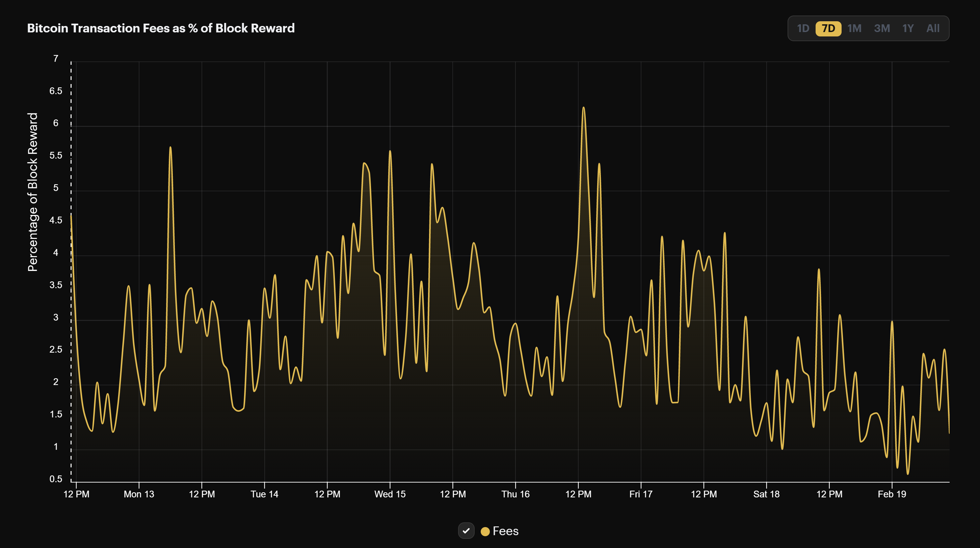The image size is (980, 548).
Task: Switch to the 1Y time range
Action: tap(908, 29)
